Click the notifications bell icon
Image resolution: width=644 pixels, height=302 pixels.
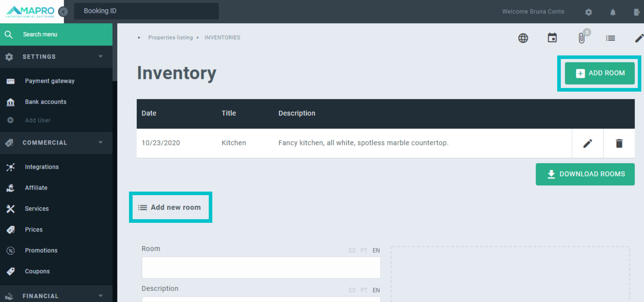pyautogui.click(x=613, y=12)
